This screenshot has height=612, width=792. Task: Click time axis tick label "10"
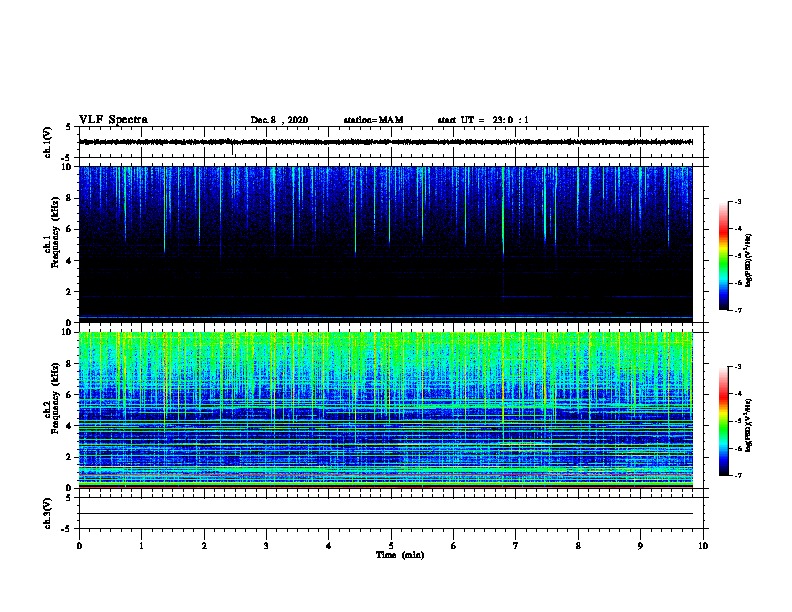tap(703, 545)
